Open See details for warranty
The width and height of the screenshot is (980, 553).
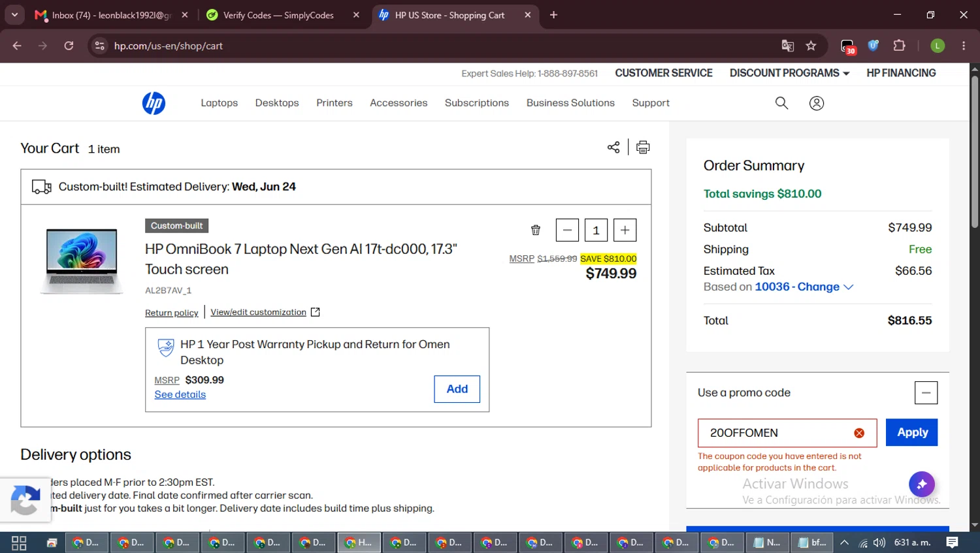point(180,394)
